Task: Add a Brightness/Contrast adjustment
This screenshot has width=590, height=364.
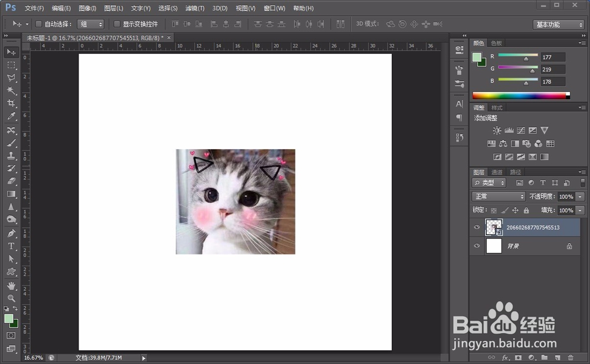Action: coord(497,130)
